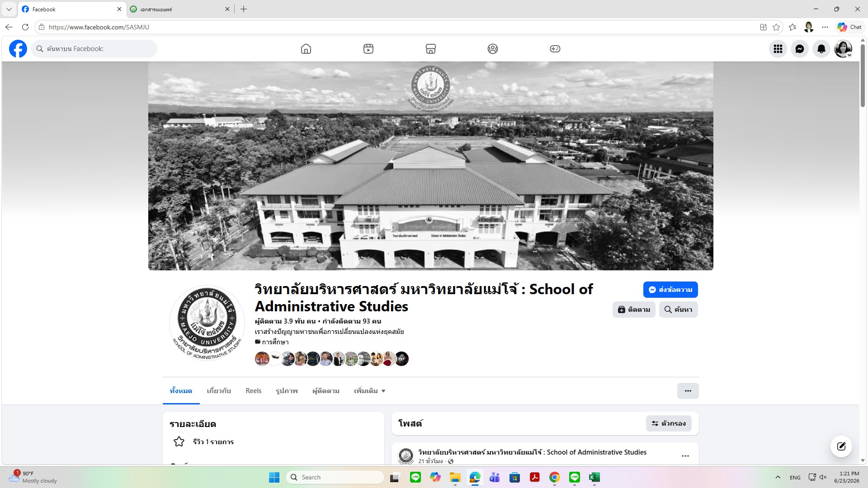Screen dimensions: 868x488
Task: Open the Windows Start menu
Action: 274,477
